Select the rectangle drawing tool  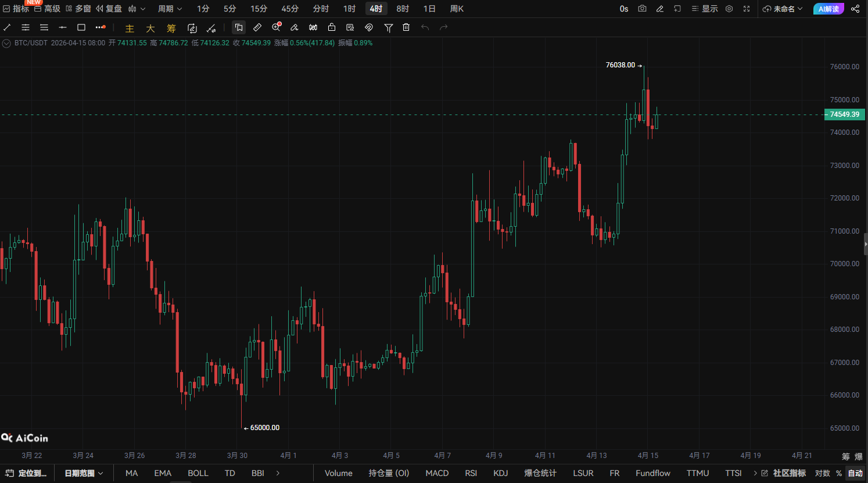81,27
